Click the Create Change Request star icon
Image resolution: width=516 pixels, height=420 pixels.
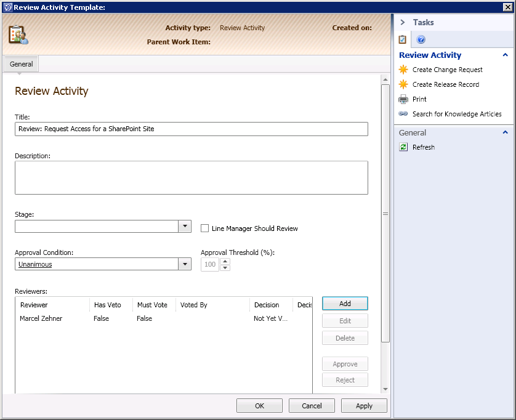403,70
